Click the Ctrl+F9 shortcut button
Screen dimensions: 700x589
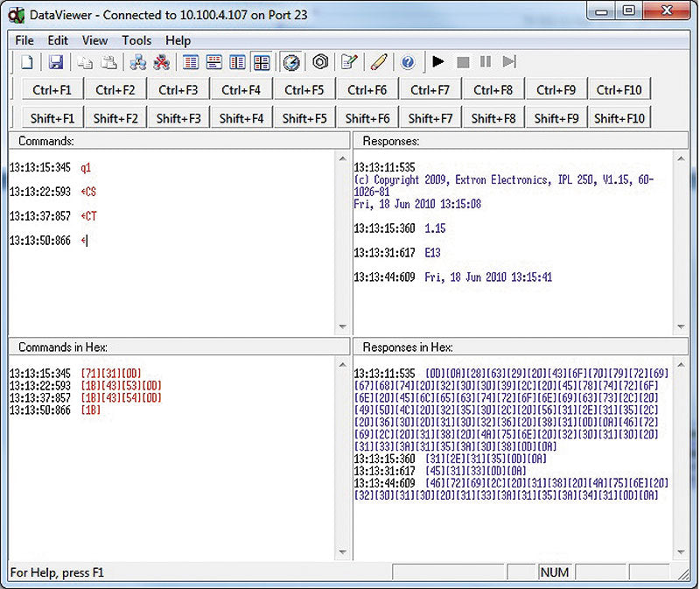(x=556, y=90)
